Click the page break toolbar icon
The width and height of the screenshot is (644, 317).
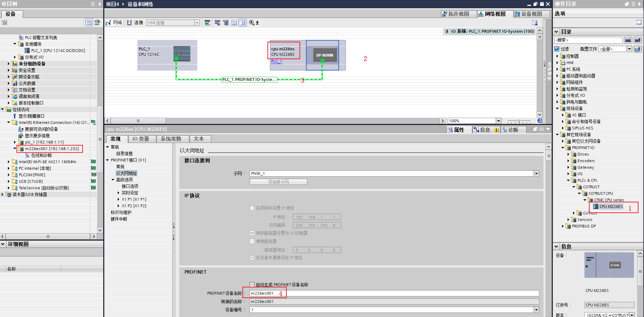(225, 22)
